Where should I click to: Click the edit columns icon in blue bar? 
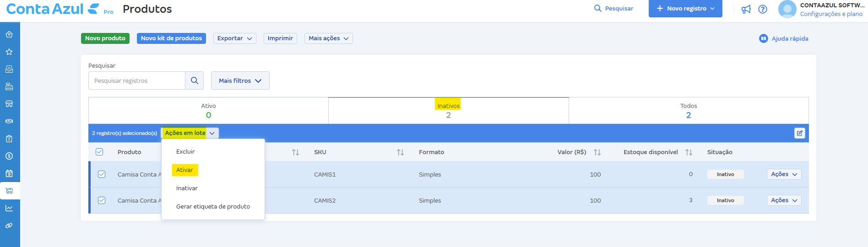(799, 133)
